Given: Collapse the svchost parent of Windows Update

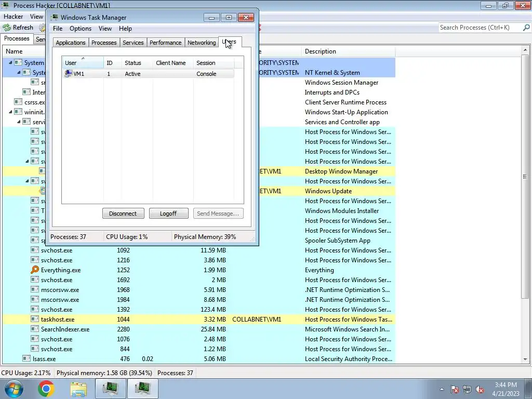Looking at the screenshot, I should [27, 181].
